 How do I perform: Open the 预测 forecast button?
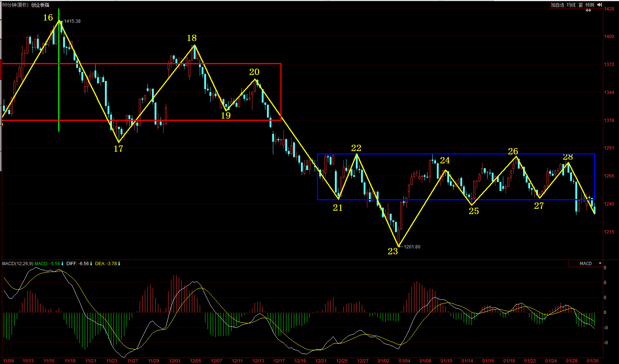590,5
